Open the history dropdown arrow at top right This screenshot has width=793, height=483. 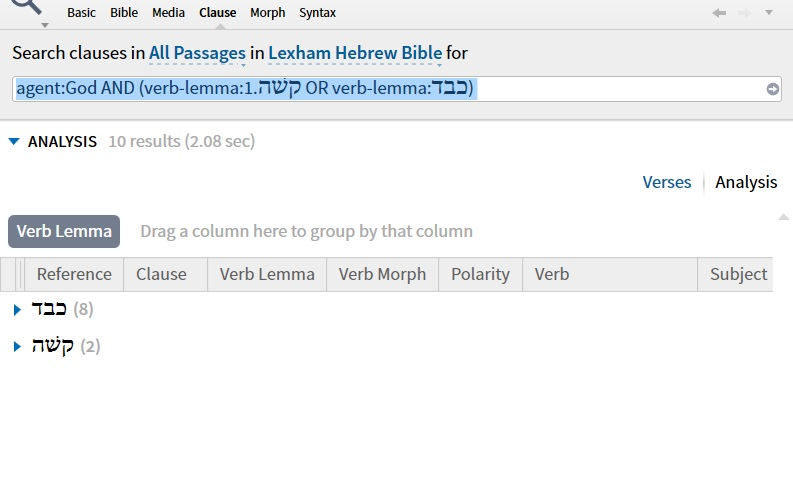click(769, 13)
